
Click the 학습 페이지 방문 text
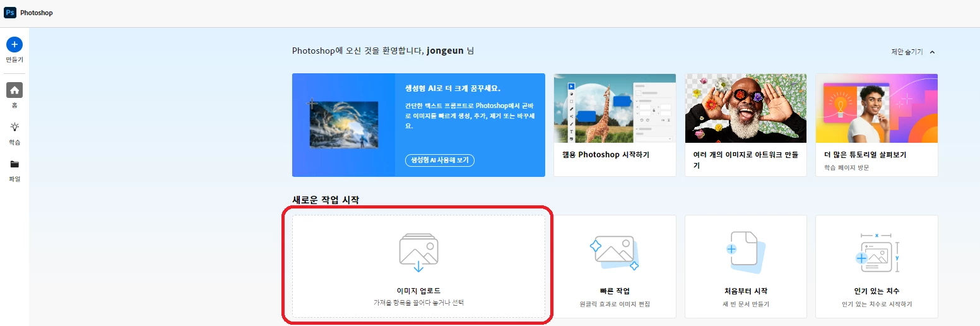pyautogui.click(x=846, y=167)
